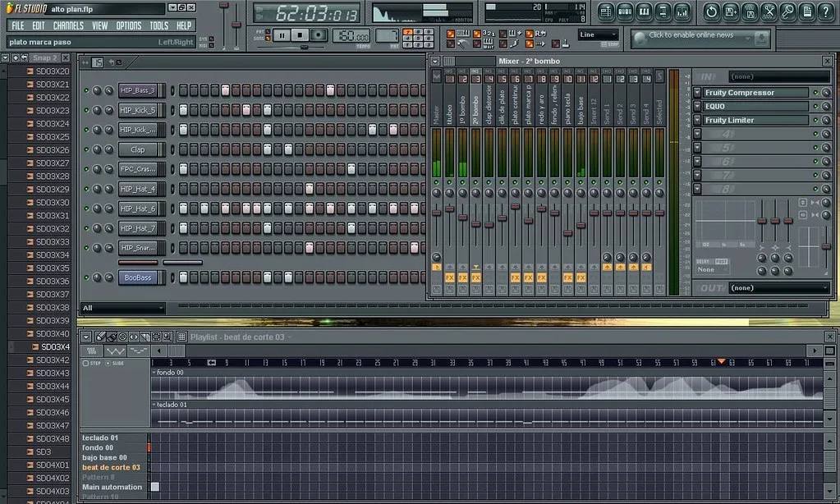Open the playlist window from top toolbar
840x504 pixels.
605,11
